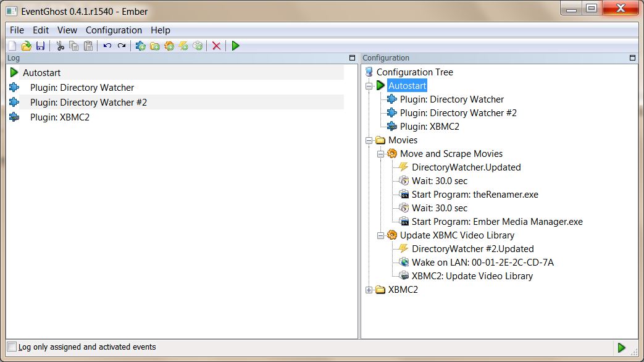Click the Add Plugin toolbar icon
Screen dimensions: 644x362
(x=140, y=46)
